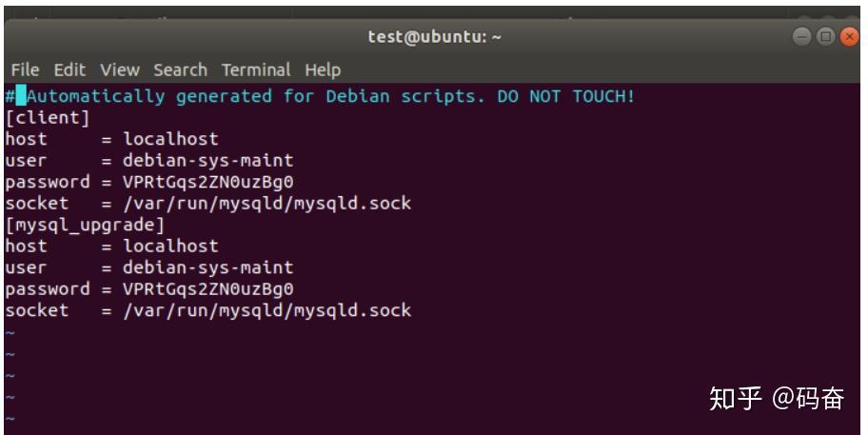This screenshot has height=435, width=868.
Task: Place cursor on the [mysql_upgrade] section header
Action: [86, 226]
